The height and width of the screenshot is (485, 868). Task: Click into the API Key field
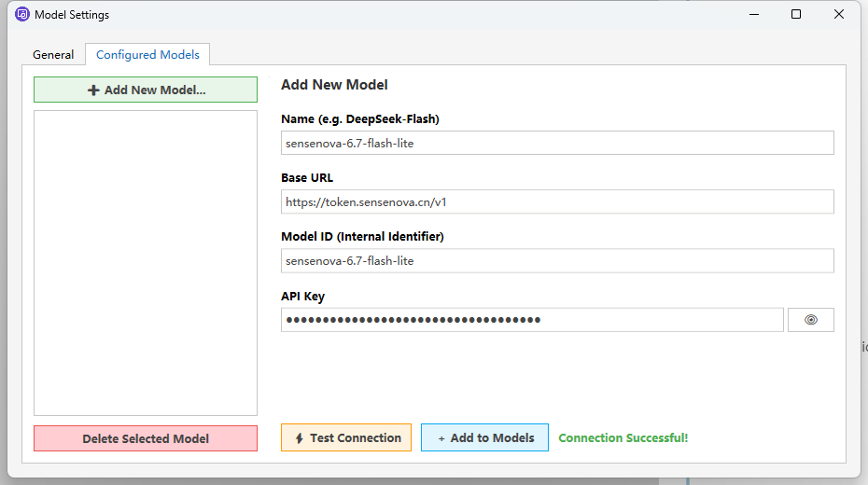tap(532, 320)
